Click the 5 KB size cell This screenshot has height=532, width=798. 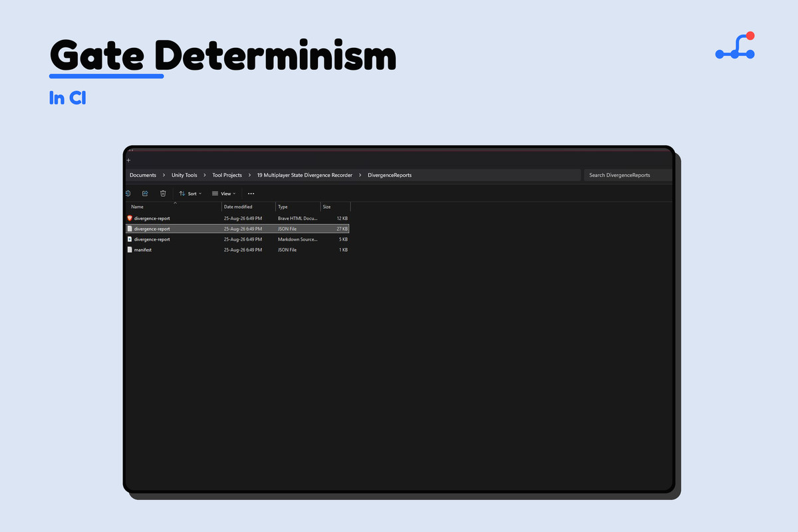343,239
